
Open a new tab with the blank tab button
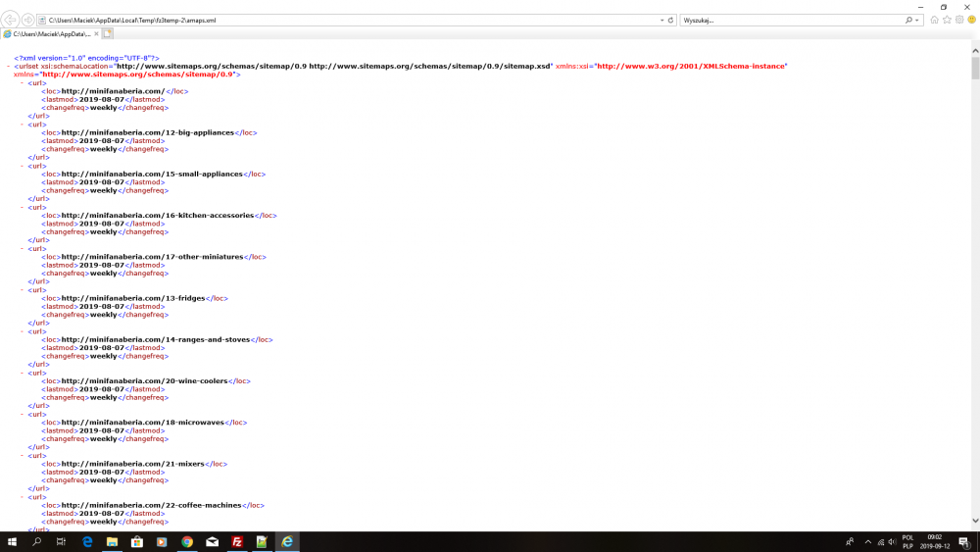108,33
